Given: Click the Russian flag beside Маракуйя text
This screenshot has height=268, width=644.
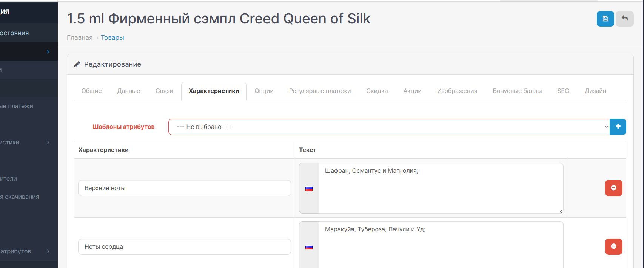Looking at the screenshot, I should point(309,247).
